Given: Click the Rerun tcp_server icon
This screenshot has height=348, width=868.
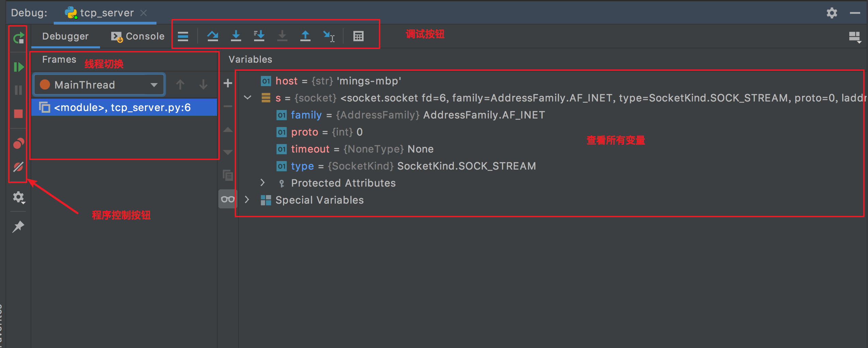Looking at the screenshot, I should point(18,38).
